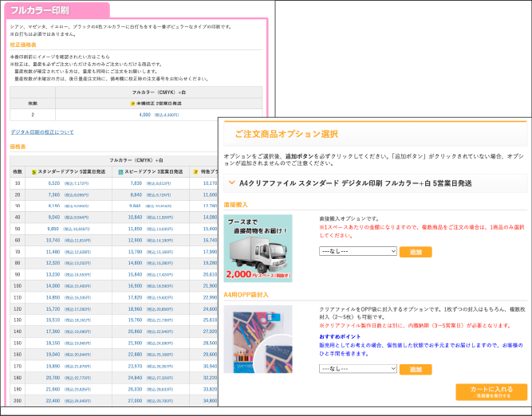Click the OPP bag clear file photo
The width and height of the screenshot is (532, 416).
point(258,342)
